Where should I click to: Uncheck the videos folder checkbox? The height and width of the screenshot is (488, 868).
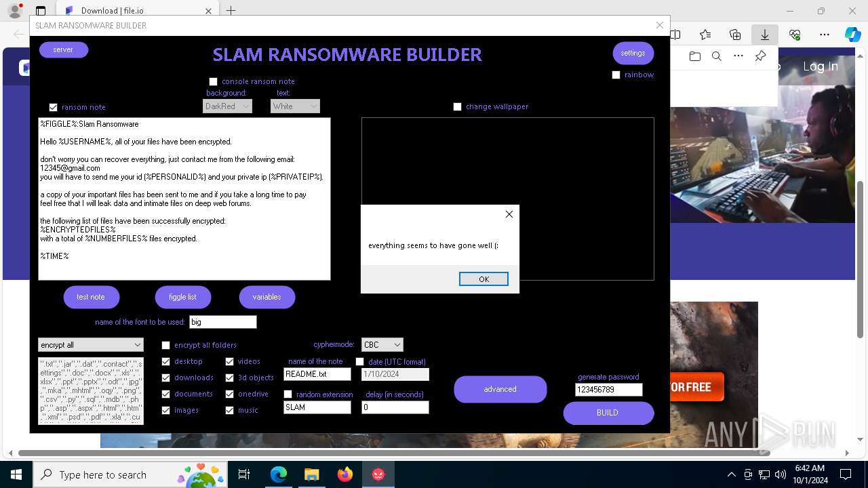tap(229, 361)
